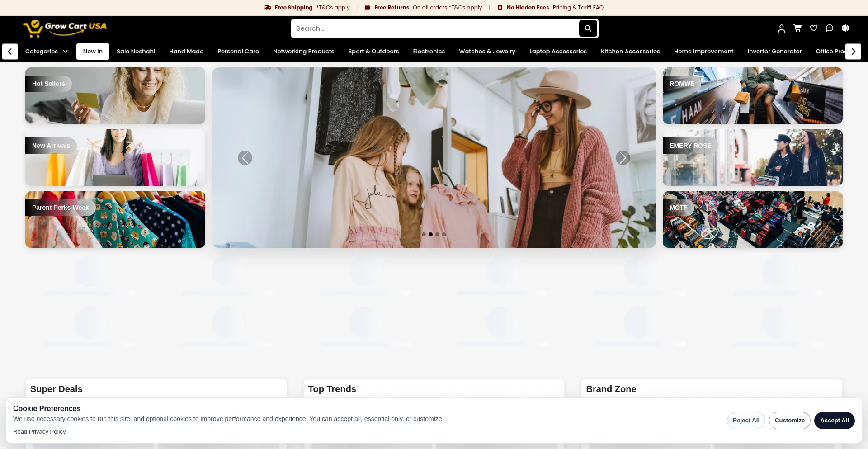Image resolution: width=868 pixels, height=449 pixels.
Task: Click Accept All cookies button
Action: (835, 421)
